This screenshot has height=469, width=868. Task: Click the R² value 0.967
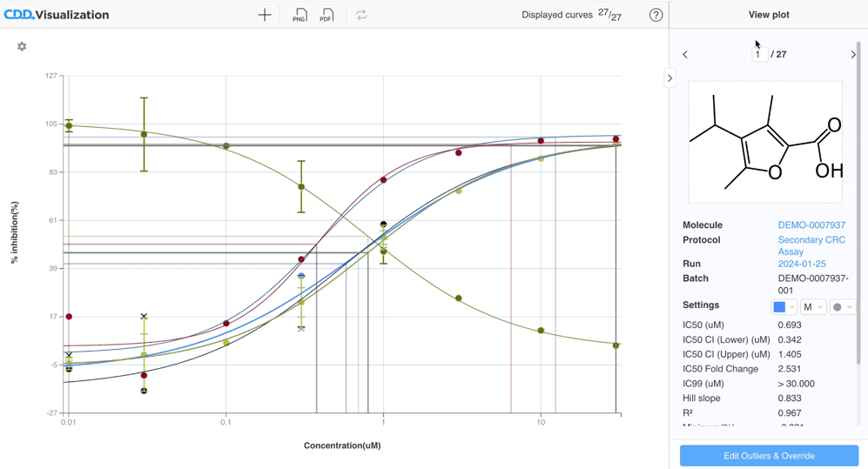pyautogui.click(x=790, y=412)
